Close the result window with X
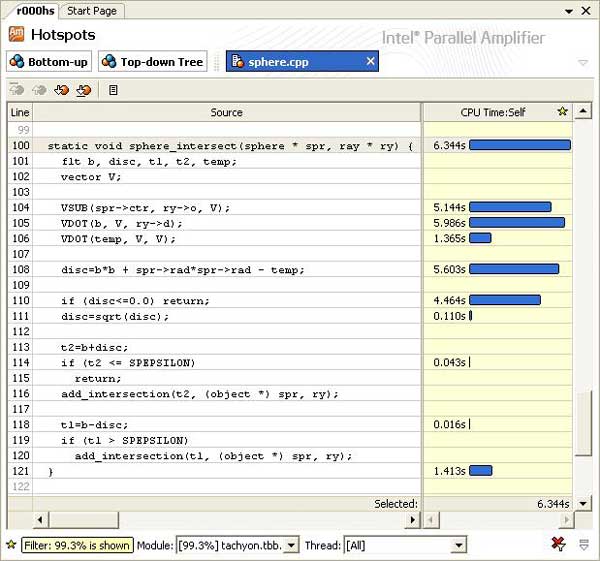This screenshot has height=561, width=600. coord(586,11)
